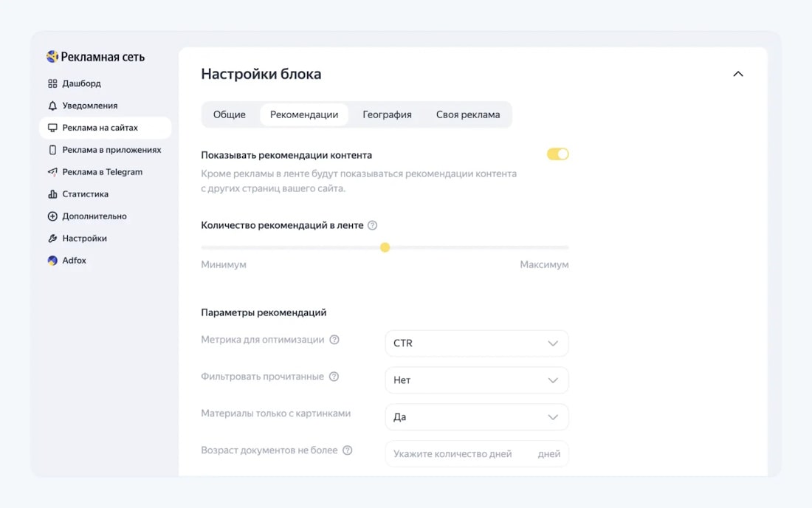The height and width of the screenshot is (508, 812).
Task: Open the CTR metric dropdown
Action: click(476, 343)
